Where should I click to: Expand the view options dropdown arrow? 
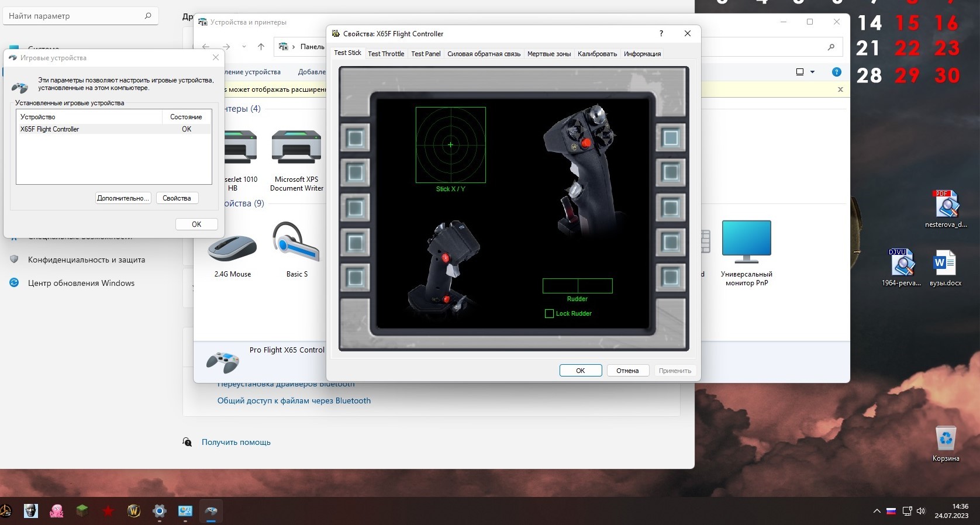[812, 72]
